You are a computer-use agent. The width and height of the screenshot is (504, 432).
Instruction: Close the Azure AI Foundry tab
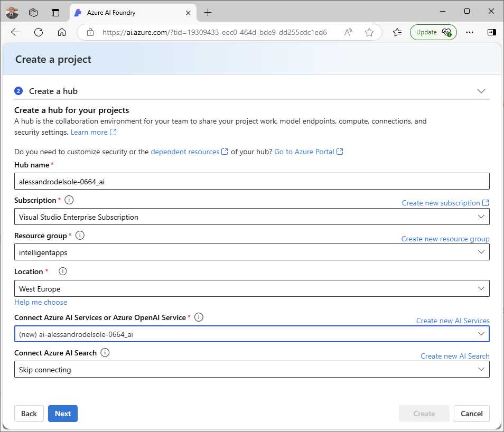tap(189, 13)
